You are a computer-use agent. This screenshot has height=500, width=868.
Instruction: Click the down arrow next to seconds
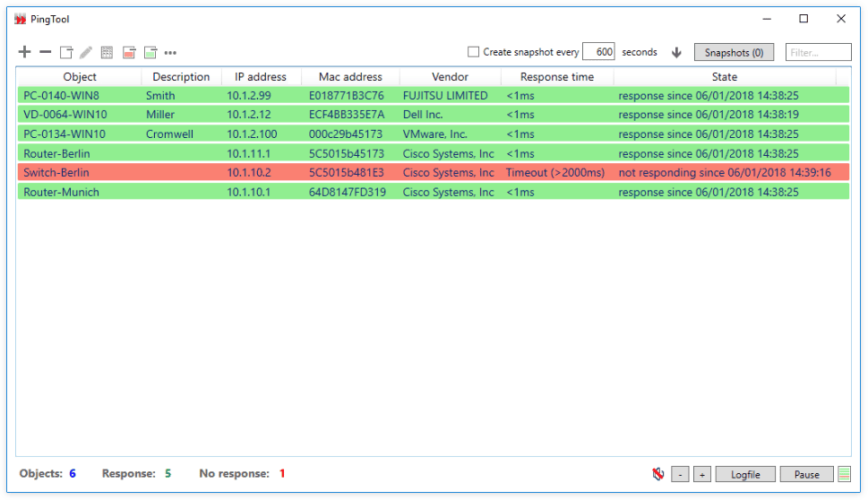point(676,53)
